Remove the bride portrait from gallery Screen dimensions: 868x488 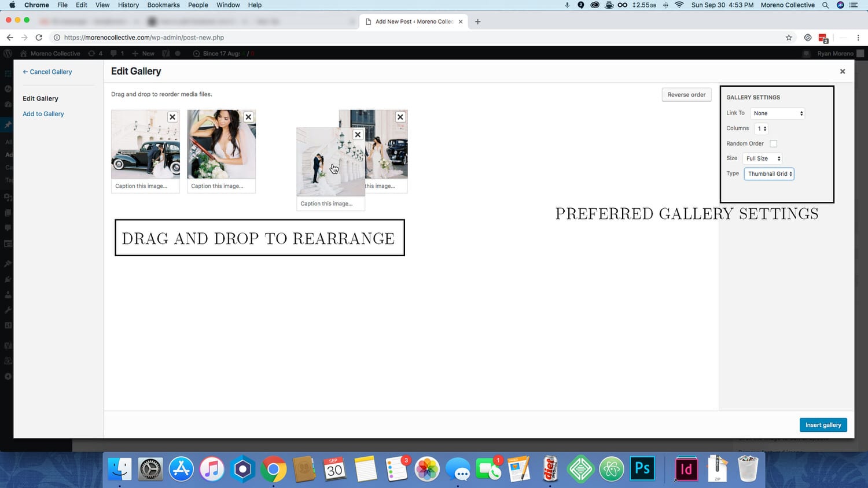point(248,117)
